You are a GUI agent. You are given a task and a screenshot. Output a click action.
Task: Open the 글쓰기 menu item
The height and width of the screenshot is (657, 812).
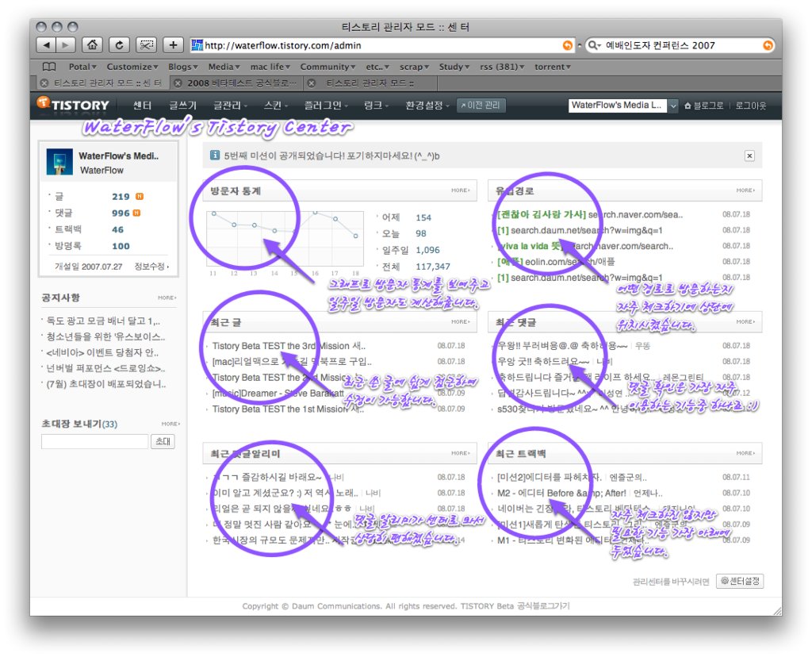coord(183,106)
